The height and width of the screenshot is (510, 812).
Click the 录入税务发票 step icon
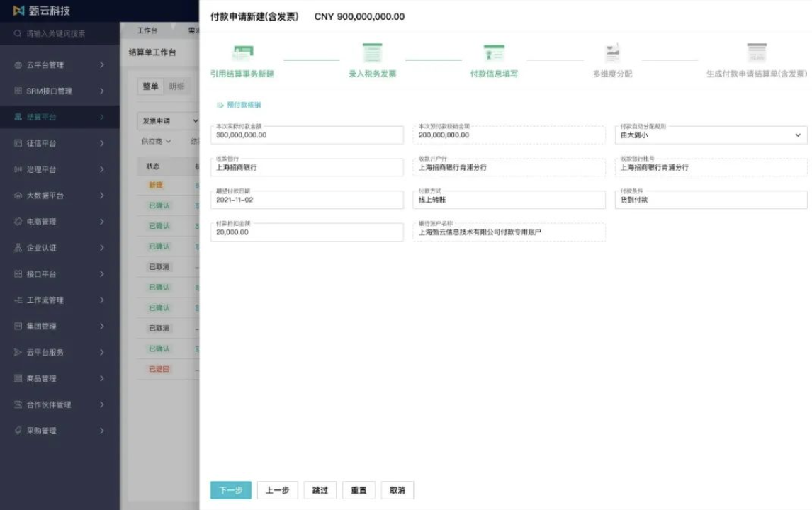tap(372, 53)
